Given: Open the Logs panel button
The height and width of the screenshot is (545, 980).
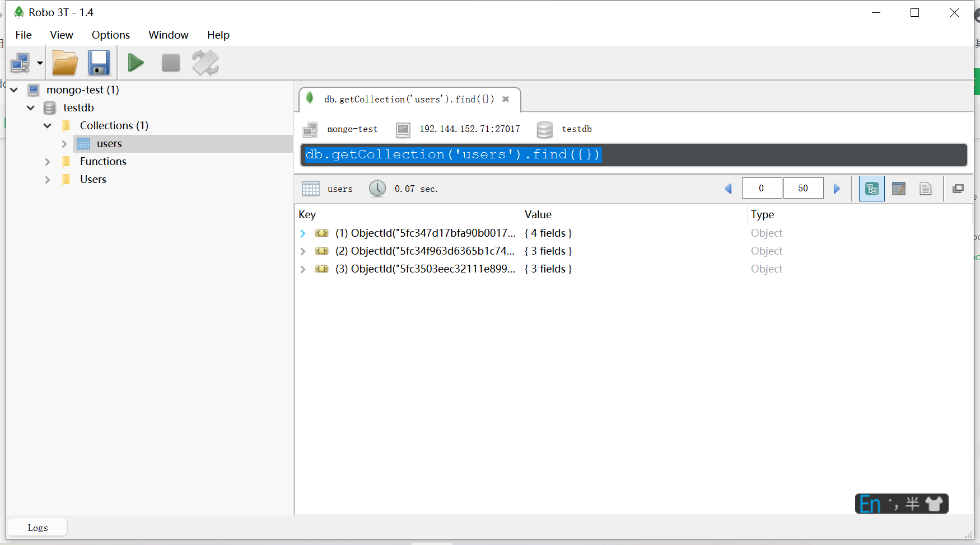Looking at the screenshot, I should (38, 528).
